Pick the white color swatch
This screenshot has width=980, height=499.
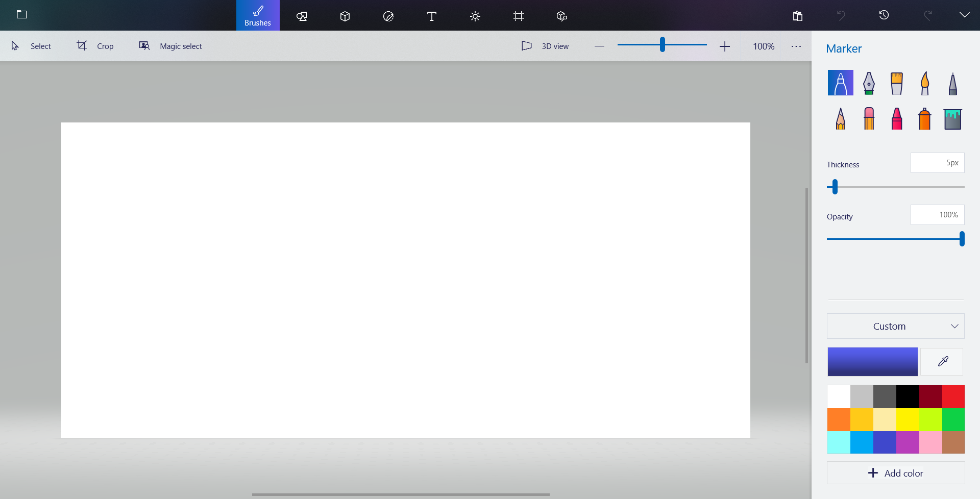point(839,396)
